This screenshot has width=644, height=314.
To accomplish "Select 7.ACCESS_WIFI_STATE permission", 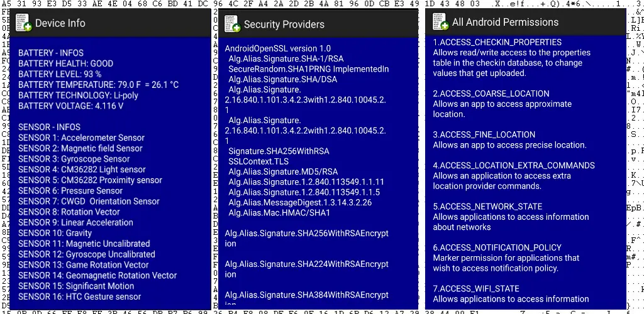I will coord(476,288).
